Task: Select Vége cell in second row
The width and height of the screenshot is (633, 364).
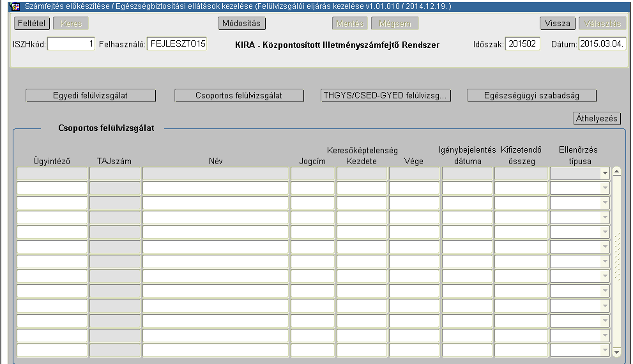Action: [x=414, y=188]
